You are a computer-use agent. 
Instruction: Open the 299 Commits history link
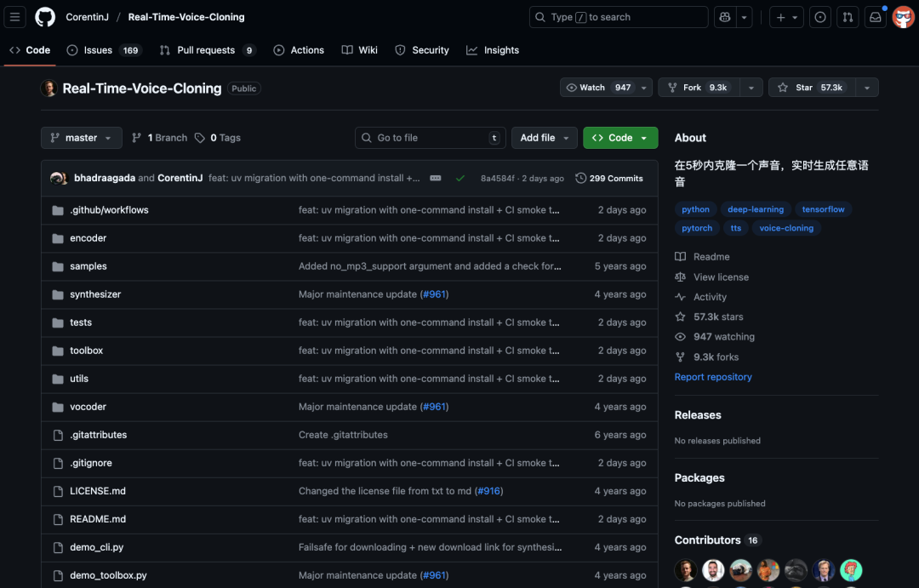pyautogui.click(x=609, y=178)
